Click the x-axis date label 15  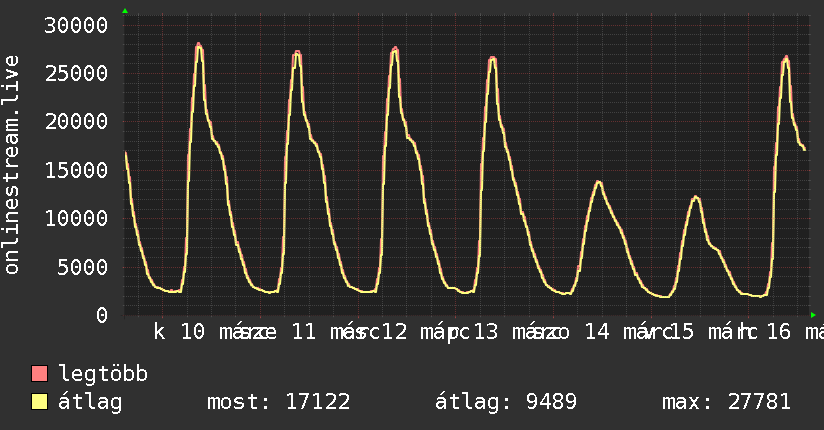[x=681, y=332]
